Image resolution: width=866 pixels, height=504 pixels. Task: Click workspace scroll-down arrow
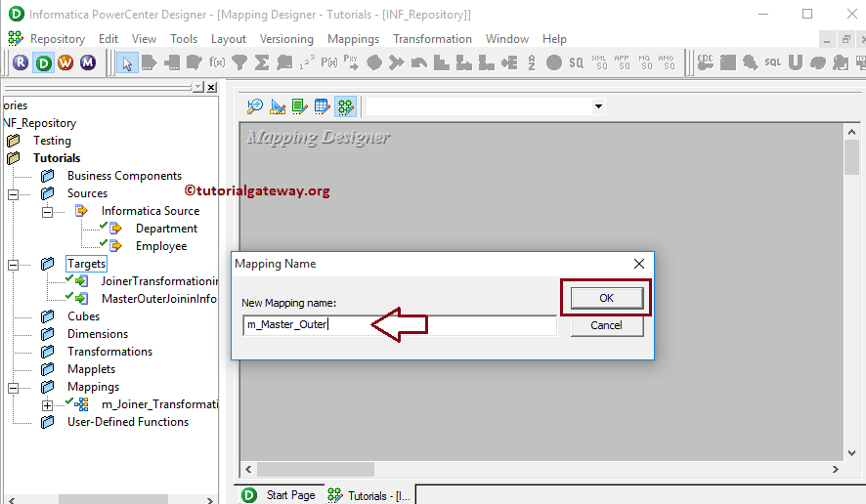pos(851,453)
